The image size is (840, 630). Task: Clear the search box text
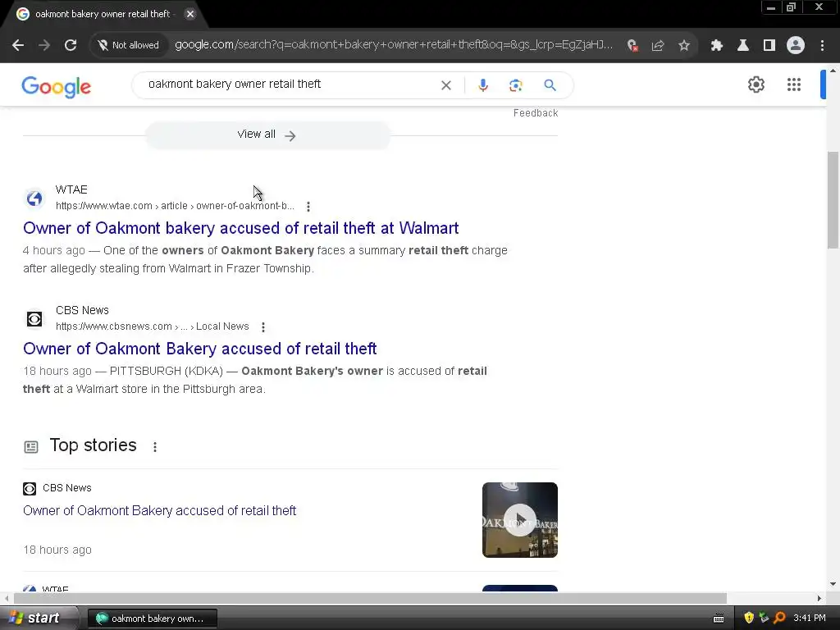[x=445, y=85]
